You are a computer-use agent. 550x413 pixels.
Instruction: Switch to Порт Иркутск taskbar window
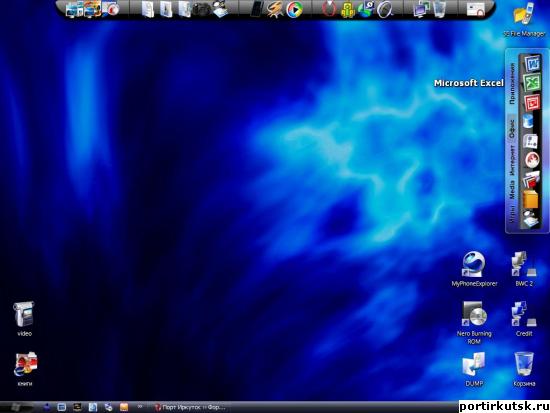190,407
